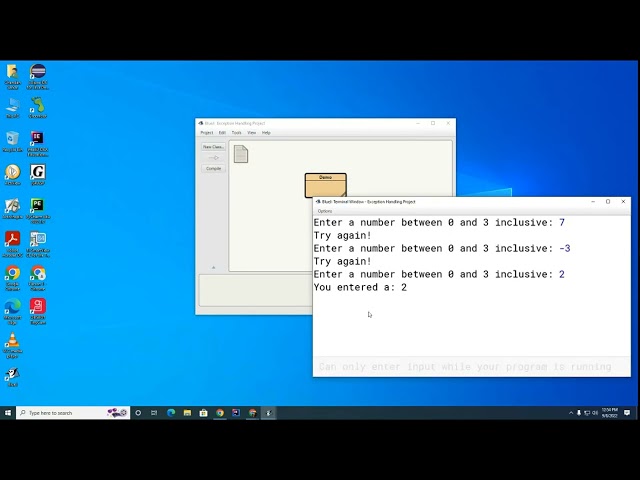Click the first 'Try again!' line in terminal
This screenshot has width=640, height=480.
pyautogui.click(x=342, y=236)
